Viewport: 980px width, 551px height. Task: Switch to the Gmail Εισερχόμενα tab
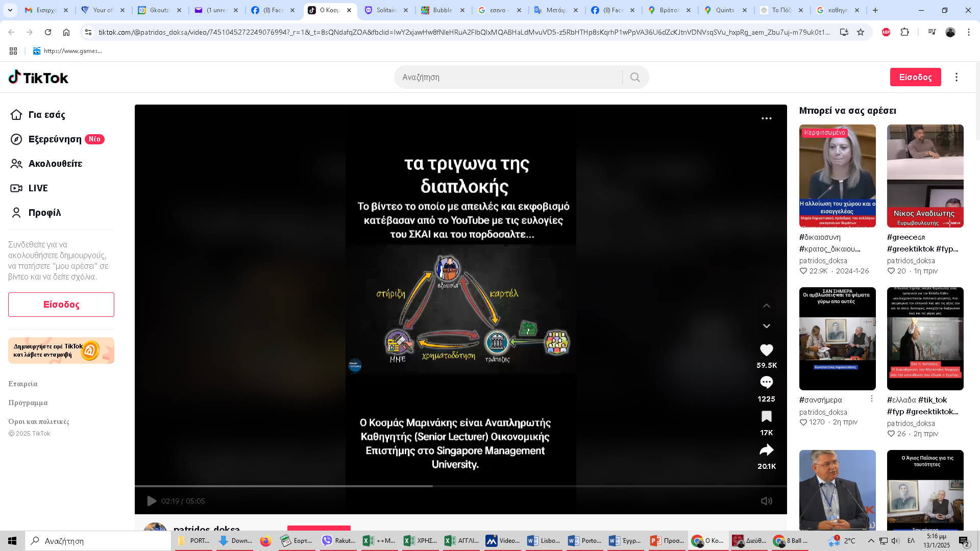coord(46,10)
